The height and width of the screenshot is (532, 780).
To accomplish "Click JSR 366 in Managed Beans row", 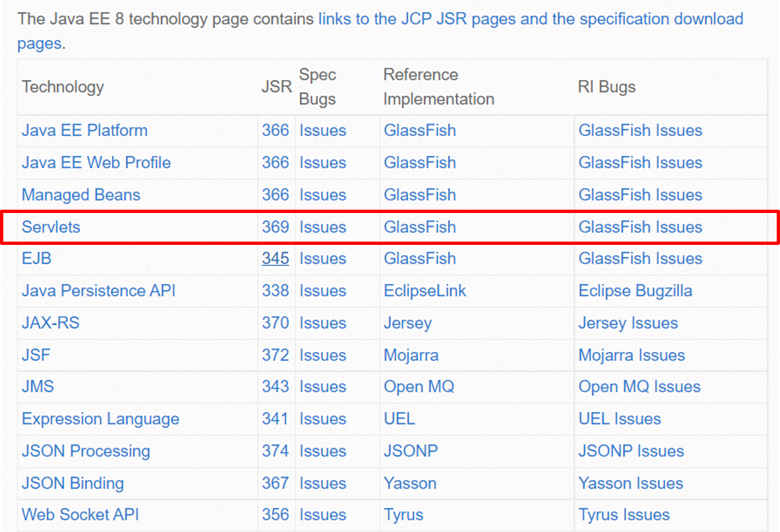I will 275,195.
